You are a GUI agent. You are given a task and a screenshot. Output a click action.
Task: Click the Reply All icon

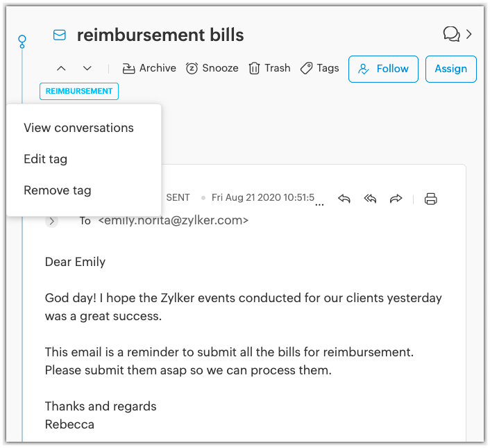(x=371, y=199)
